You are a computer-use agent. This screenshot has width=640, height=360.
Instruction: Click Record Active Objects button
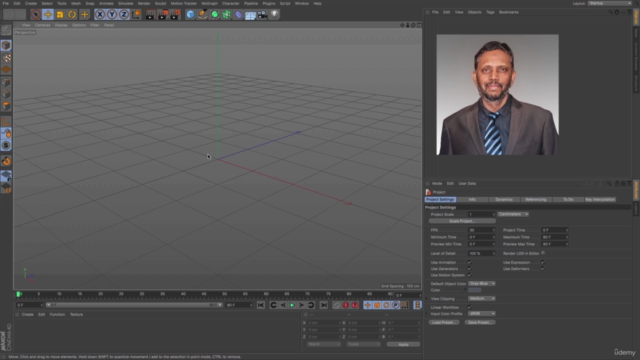[x=336, y=305]
